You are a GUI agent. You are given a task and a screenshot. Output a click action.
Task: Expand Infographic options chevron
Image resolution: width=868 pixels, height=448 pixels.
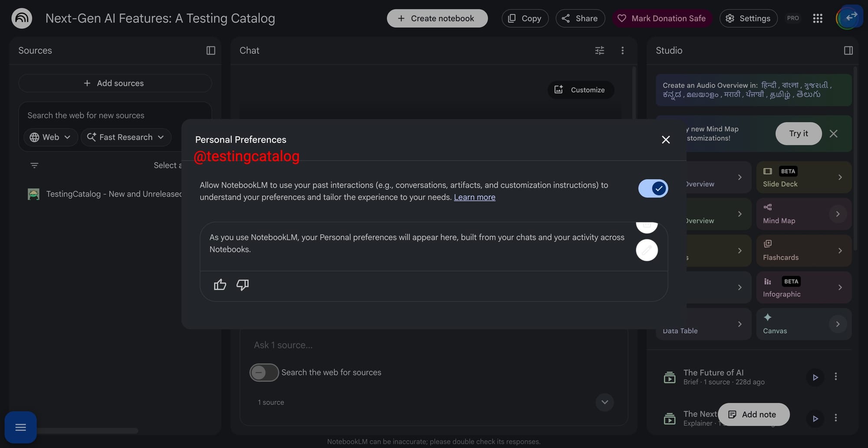pyautogui.click(x=840, y=287)
